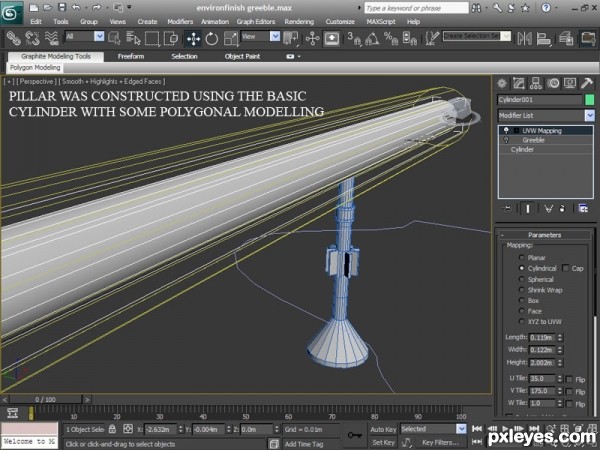
Task: Click Polygon Modeling panel button
Action: click(35, 68)
